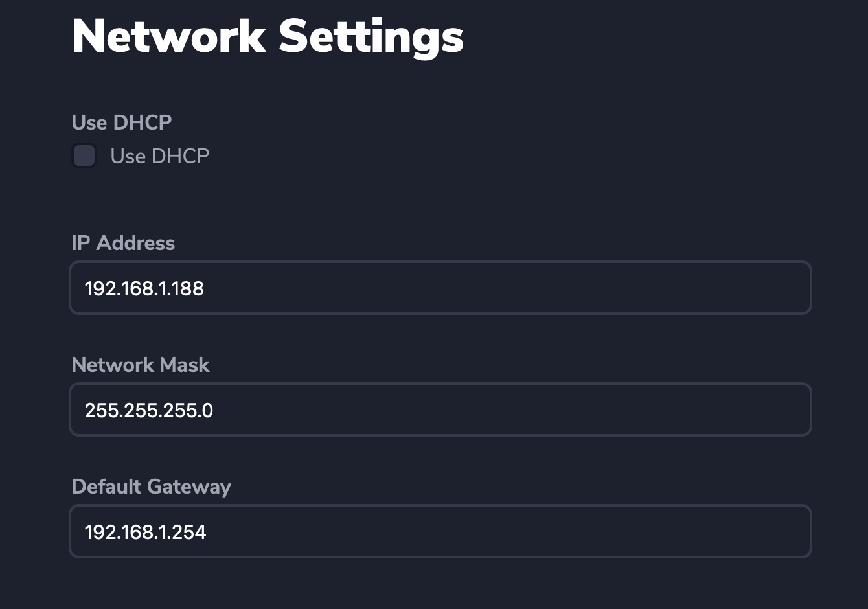
Task: Place cursor in field containing 192.168.1.254
Action: click(440, 531)
